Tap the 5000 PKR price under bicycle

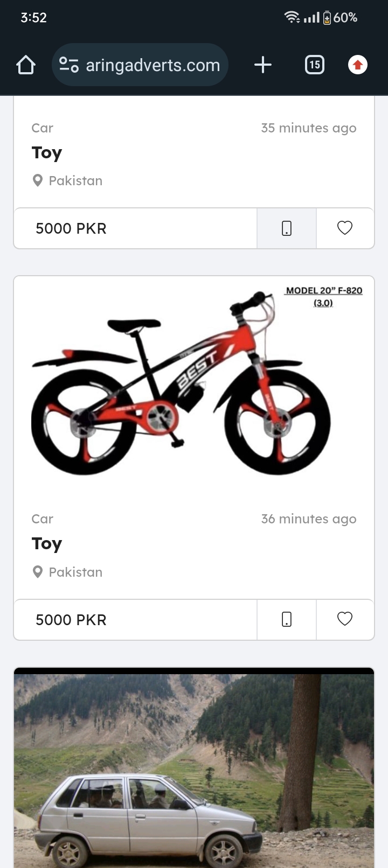[x=71, y=620]
